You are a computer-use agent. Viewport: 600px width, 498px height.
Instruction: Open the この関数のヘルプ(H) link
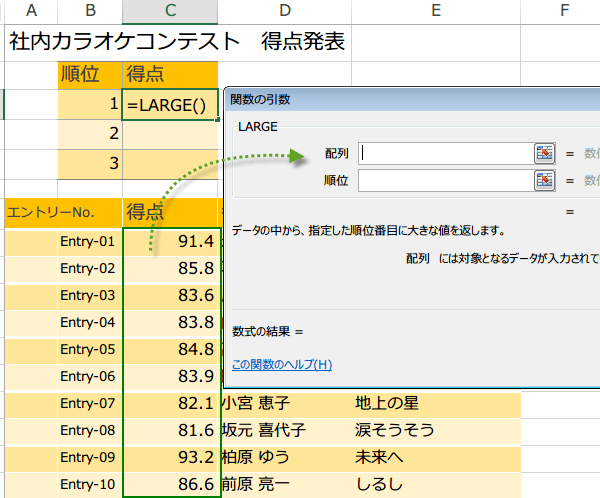pos(281,364)
